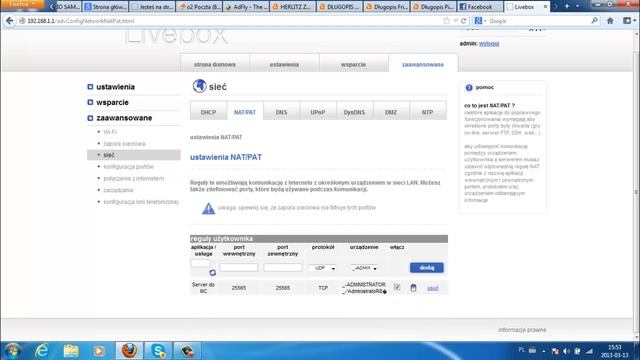Open the last taskbar application icon
Screen dimensions: 640x360
point(187,351)
